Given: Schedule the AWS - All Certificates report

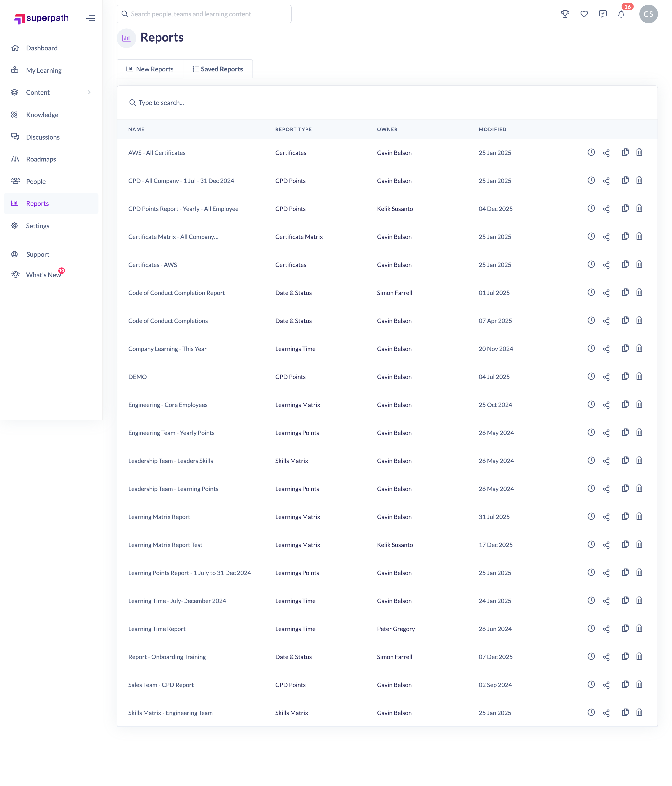Looking at the screenshot, I should (x=591, y=152).
